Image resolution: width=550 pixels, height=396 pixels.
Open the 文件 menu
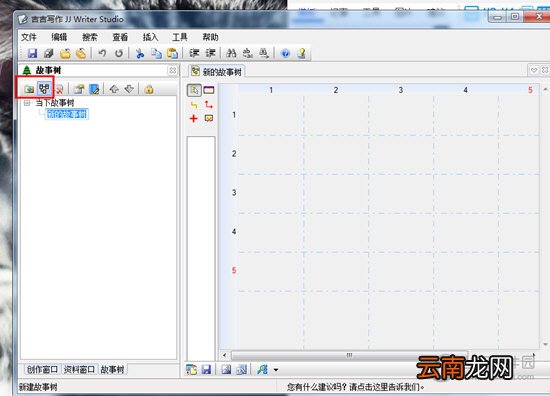[29, 37]
